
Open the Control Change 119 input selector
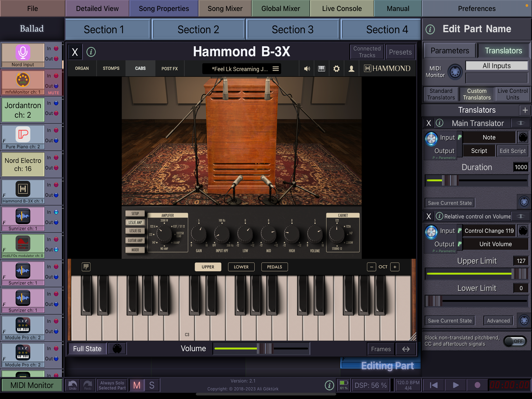pyautogui.click(x=489, y=231)
